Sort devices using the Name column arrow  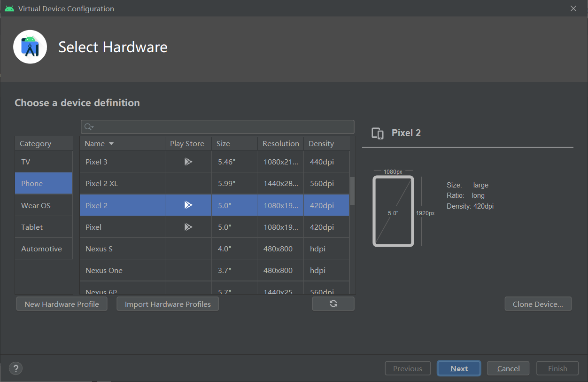tap(110, 143)
